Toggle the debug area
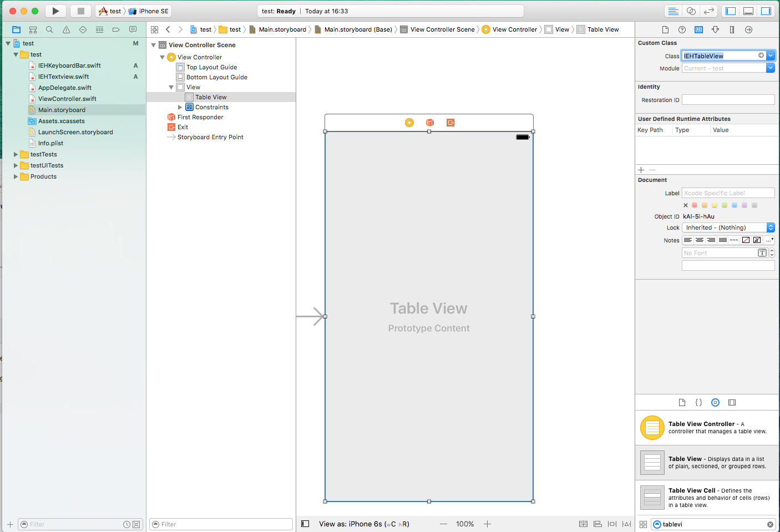 point(748,11)
